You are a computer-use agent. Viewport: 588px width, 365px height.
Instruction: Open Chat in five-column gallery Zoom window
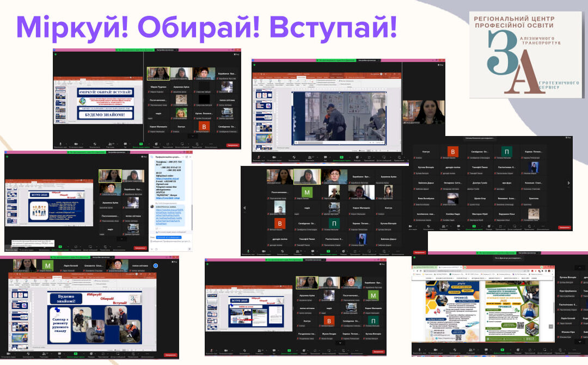313,251
